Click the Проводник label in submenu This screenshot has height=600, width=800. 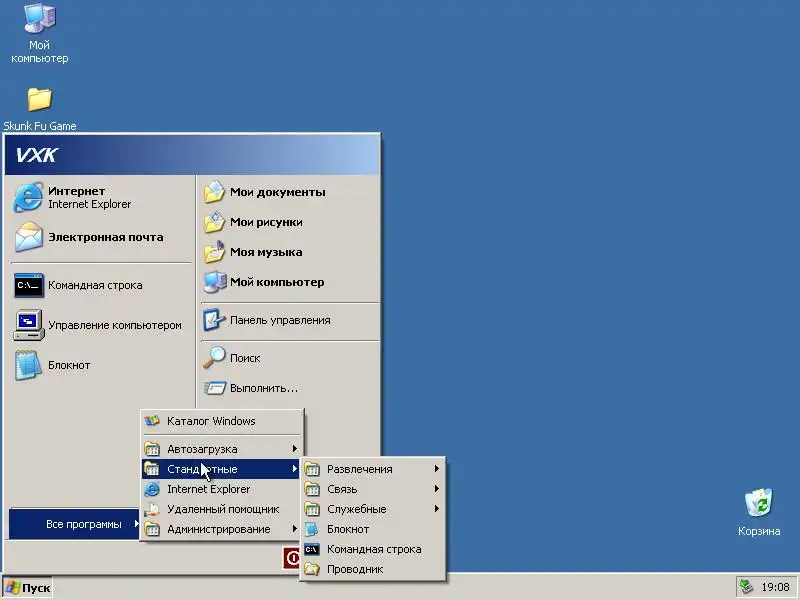click(x=355, y=569)
